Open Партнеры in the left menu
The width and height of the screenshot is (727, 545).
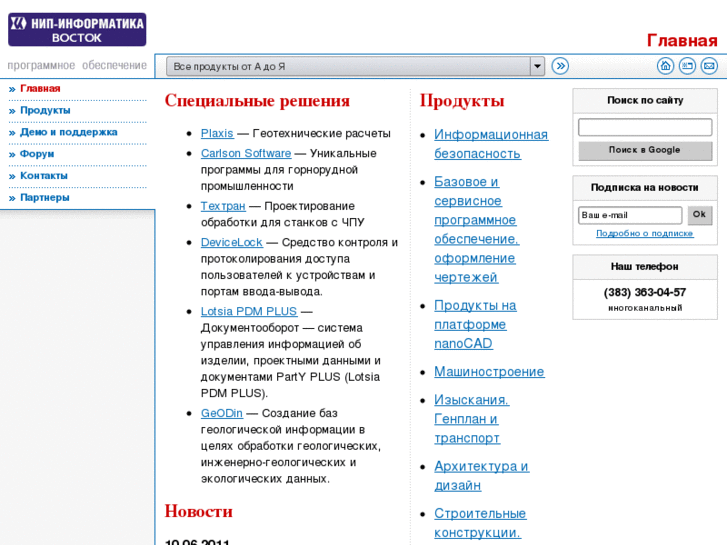coord(45,198)
